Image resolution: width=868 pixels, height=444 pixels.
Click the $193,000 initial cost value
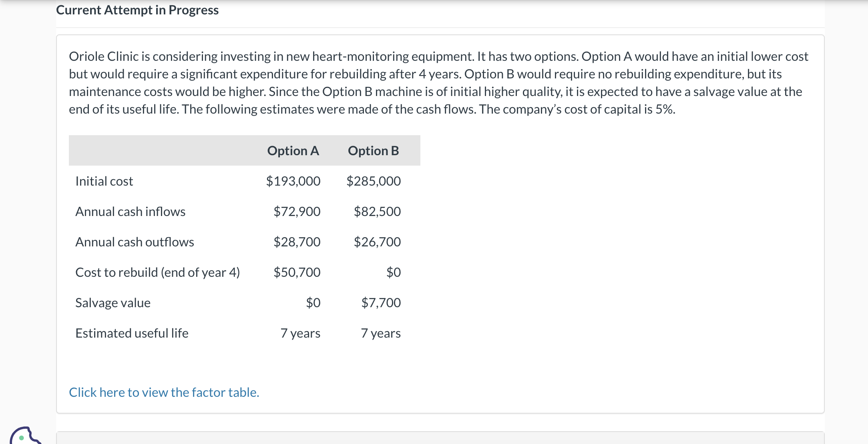pyautogui.click(x=293, y=181)
